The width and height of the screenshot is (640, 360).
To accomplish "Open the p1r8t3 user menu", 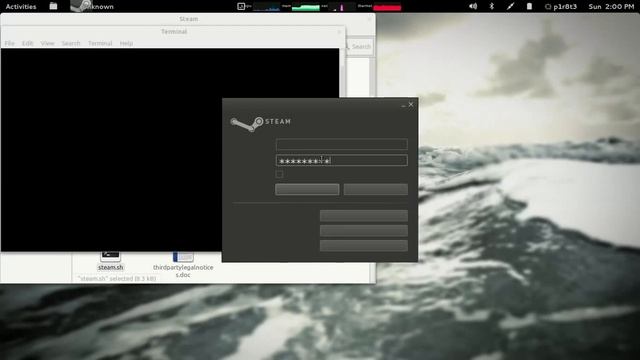I will [x=561, y=7].
